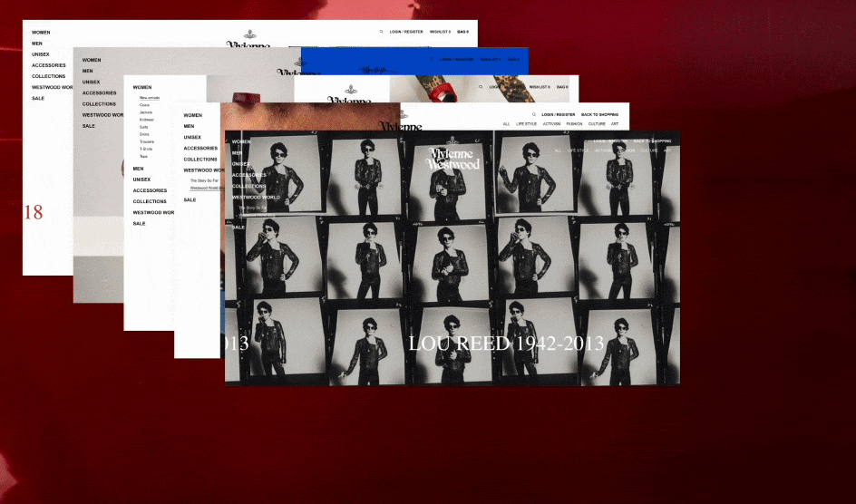Open MEN on the back-most white page

[x=36, y=44]
